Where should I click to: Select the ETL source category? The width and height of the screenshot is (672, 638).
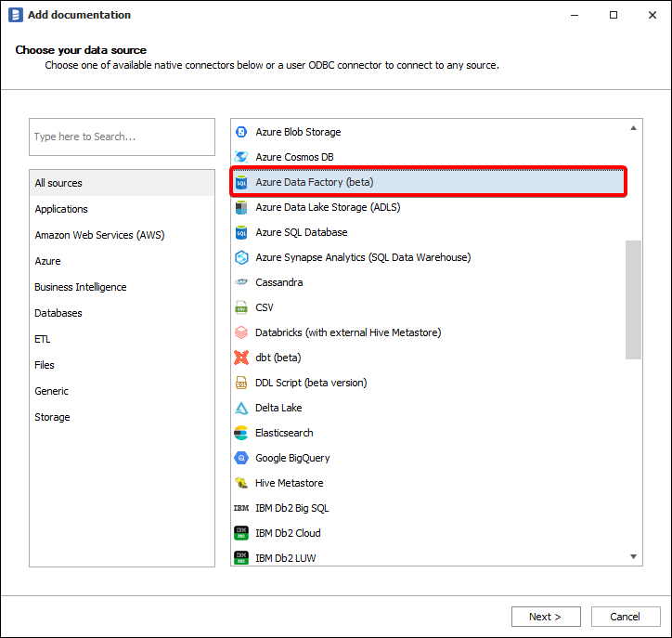tap(43, 339)
